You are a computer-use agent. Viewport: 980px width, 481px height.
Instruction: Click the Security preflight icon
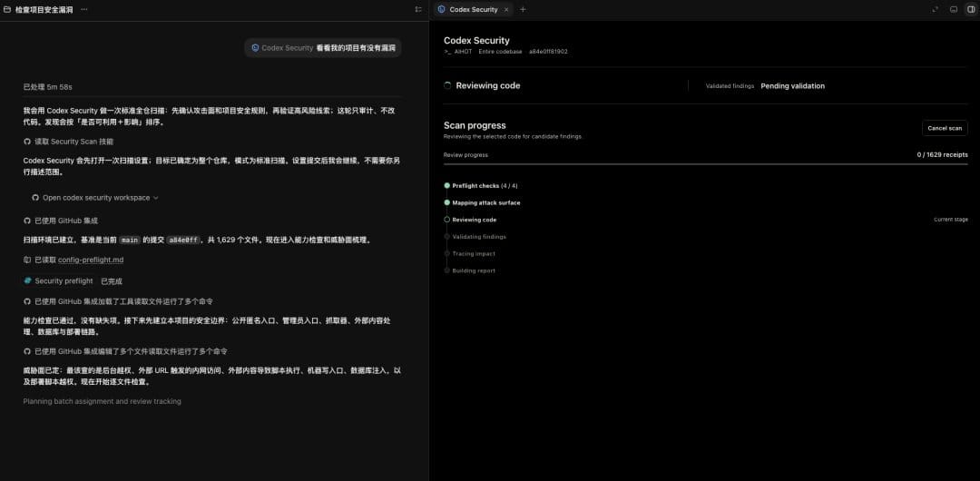coord(27,280)
